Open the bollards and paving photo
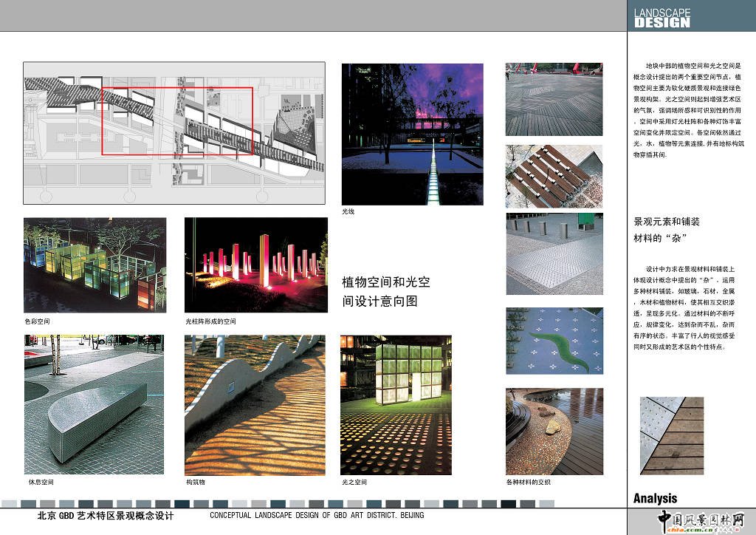The width and height of the screenshot is (756, 535). point(554,253)
